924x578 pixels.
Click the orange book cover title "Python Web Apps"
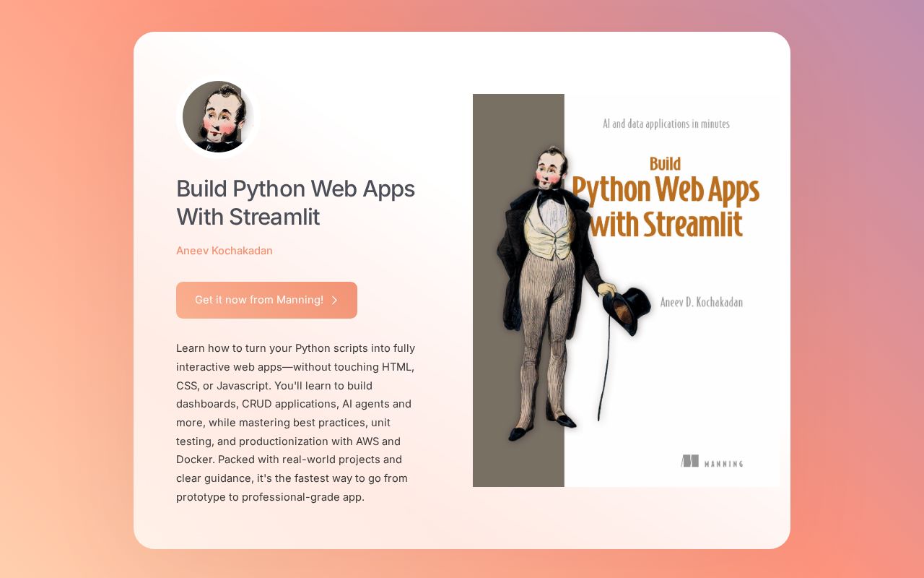[666, 190]
